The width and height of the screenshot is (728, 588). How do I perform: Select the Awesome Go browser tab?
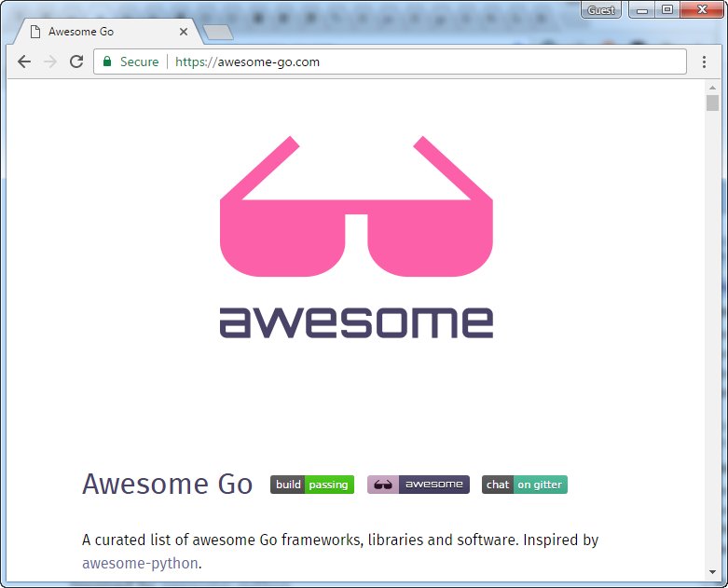point(108,32)
